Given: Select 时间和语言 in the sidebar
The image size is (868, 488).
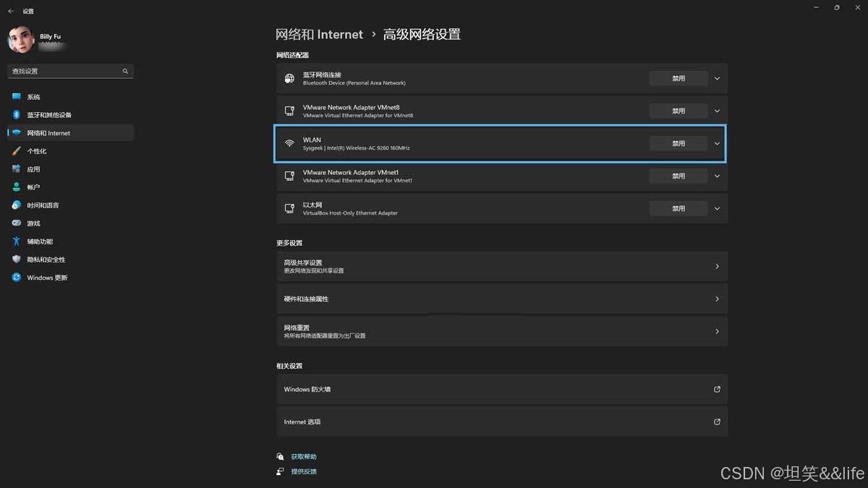Looking at the screenshot, I should click(43, 205).
